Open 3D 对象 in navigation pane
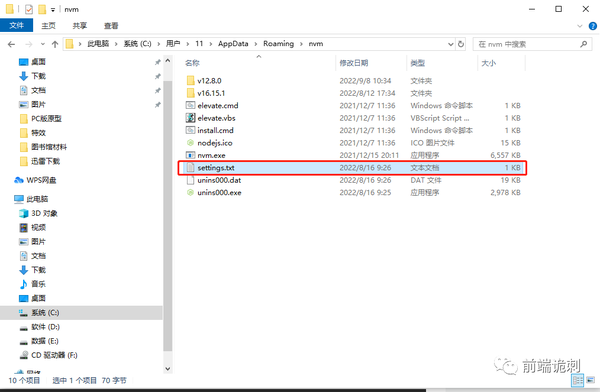 (38, 213)
